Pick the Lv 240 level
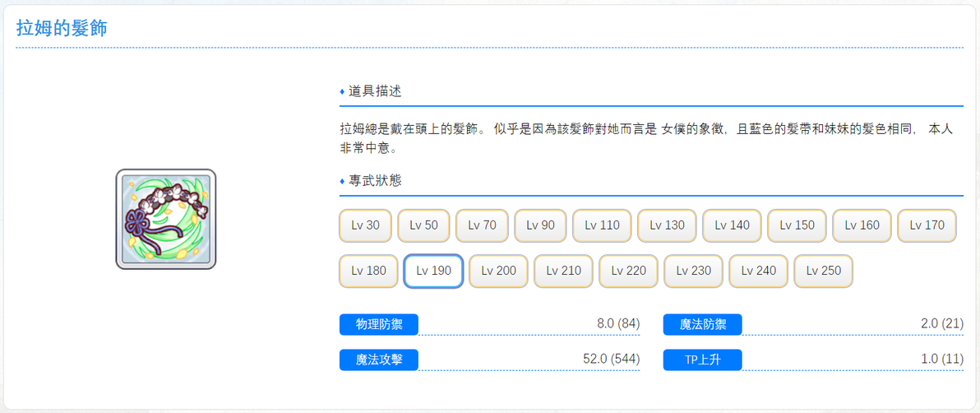The height and width of the screenshot is (413, 980). point(759,271)
